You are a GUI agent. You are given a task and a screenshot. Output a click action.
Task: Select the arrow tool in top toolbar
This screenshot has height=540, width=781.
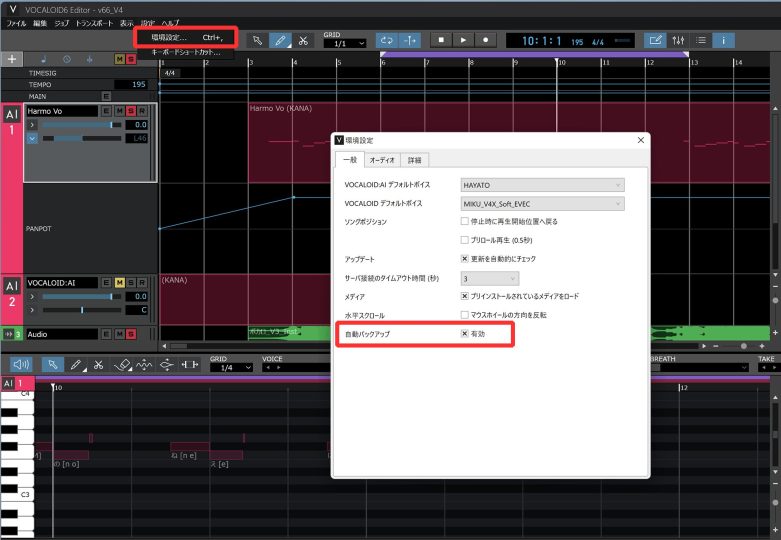click(257, 40)
